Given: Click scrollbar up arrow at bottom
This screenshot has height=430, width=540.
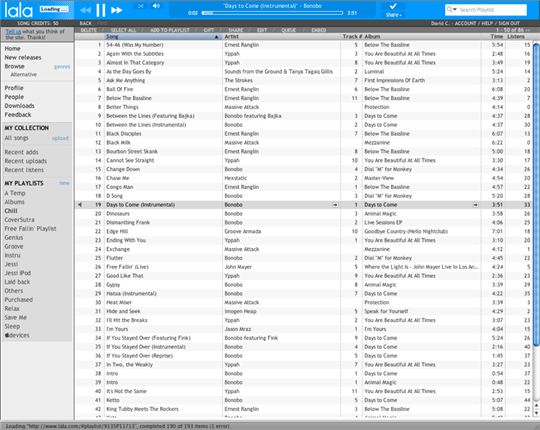Looking at the screenshot, I should pyautogui.click(x=536, y=406).
